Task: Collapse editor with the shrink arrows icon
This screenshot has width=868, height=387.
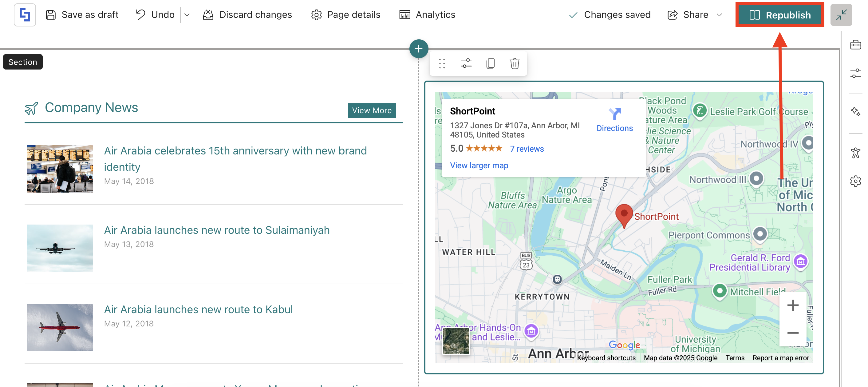Action: point(841,15)
